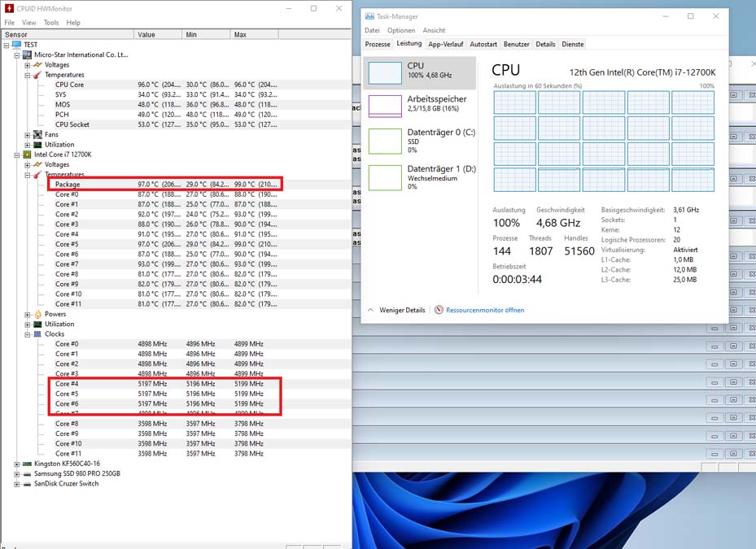
Task: Select Arbeitsspeicher in performance sidebar
Action: 420,106
